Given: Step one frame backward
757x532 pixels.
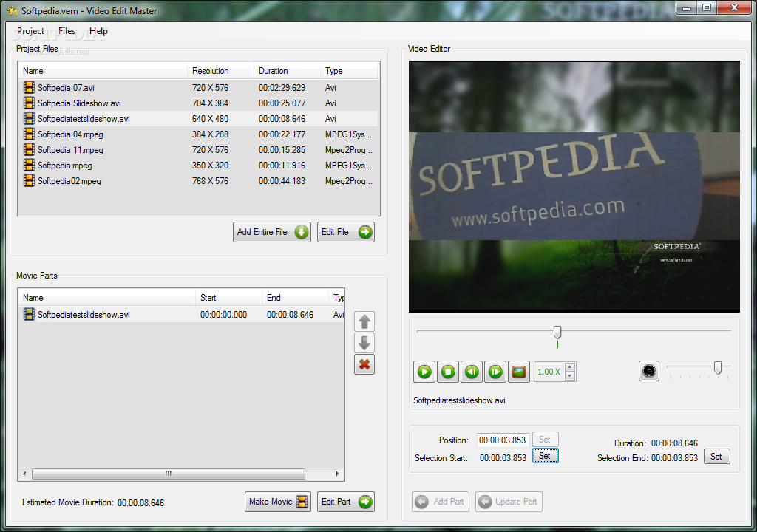Looking at the screenshot, I should tap(472, 372).
